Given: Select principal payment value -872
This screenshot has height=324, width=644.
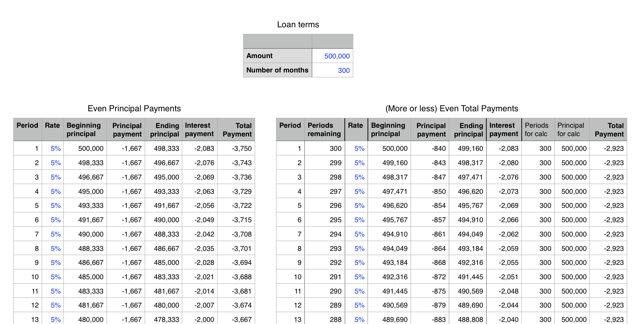Looking at the screenshot, I should coord(430,277).
